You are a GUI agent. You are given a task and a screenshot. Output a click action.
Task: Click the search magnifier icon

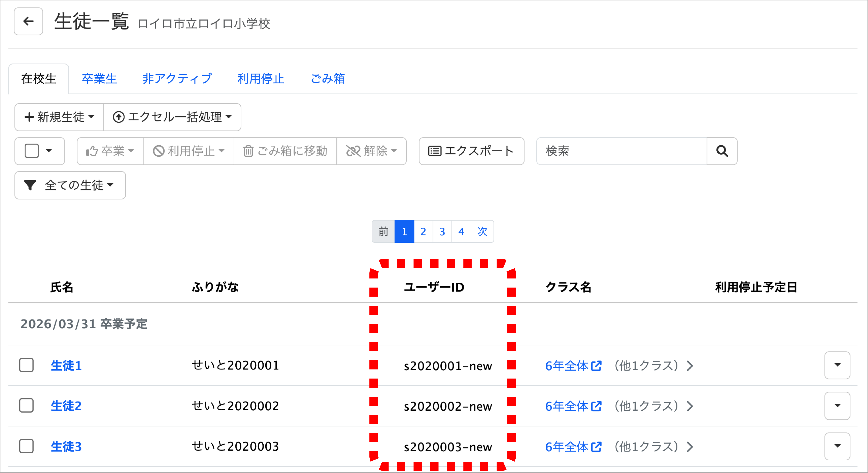tap(722, 151)
